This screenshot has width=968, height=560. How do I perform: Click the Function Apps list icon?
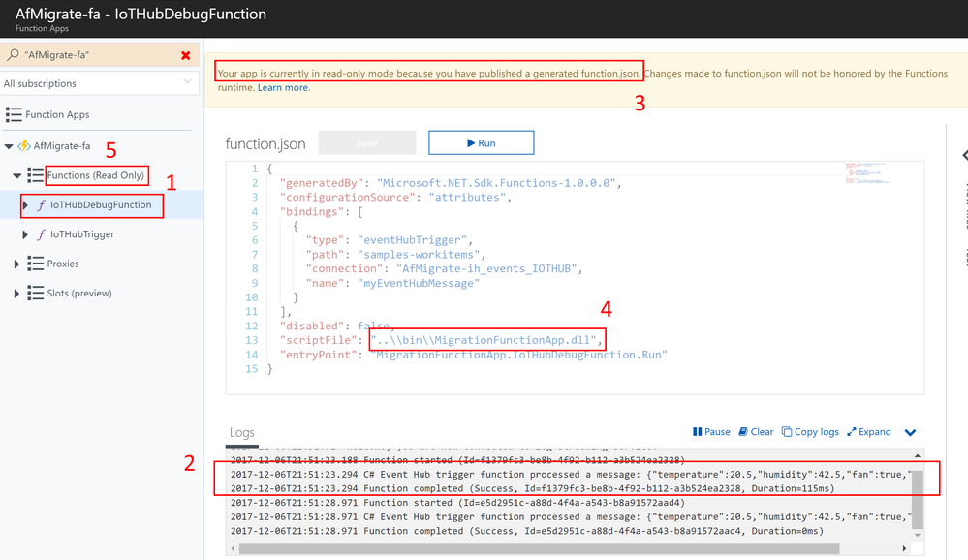click(x=14, y=114)
